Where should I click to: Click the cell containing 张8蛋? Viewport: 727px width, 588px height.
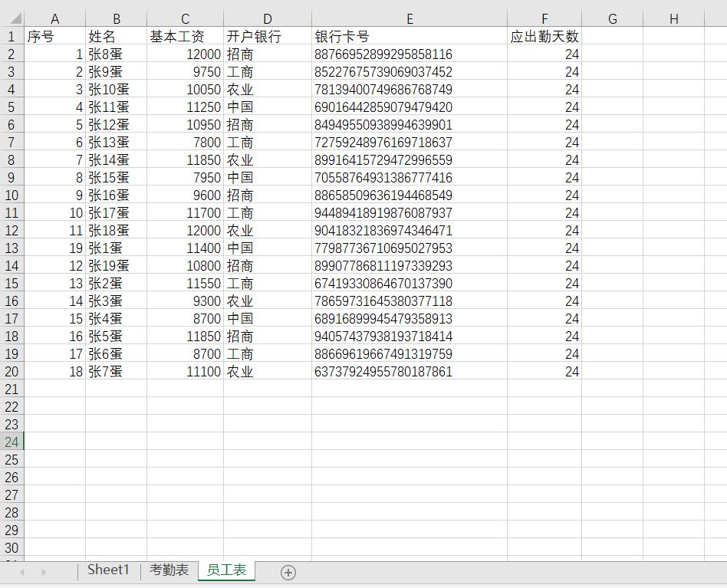pos(117,54)
